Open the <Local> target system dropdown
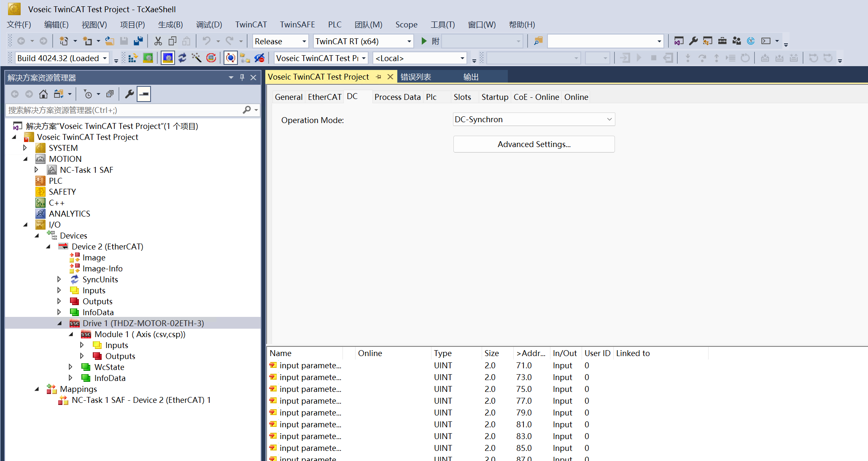The image size is (868, 461). pyautogui.click(x=462, y=58)
